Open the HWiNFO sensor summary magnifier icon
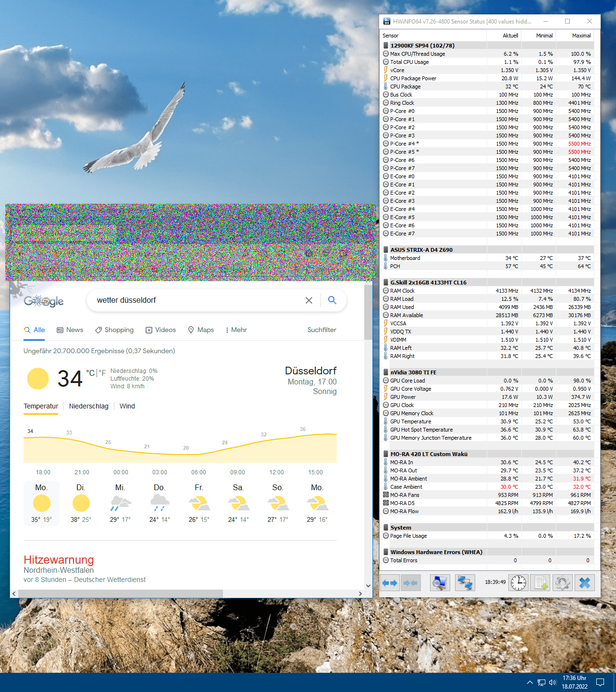The image size is (616, 692). pos(440,583)
